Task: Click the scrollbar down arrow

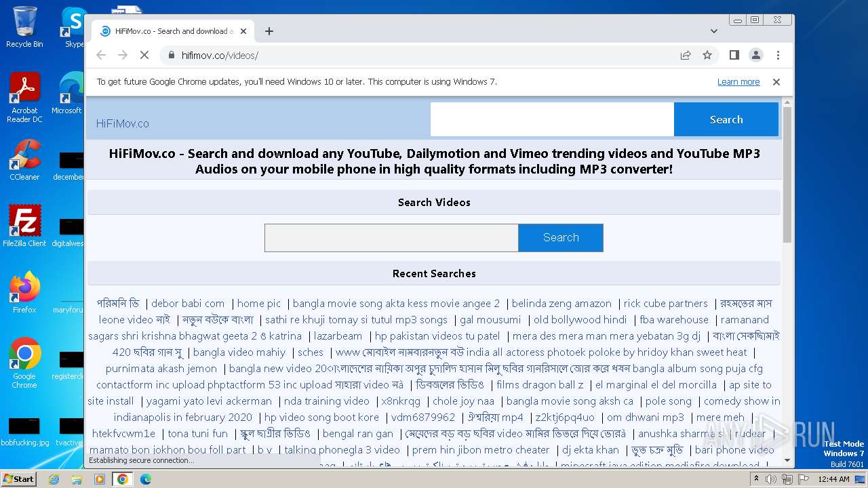Action: 787,461
